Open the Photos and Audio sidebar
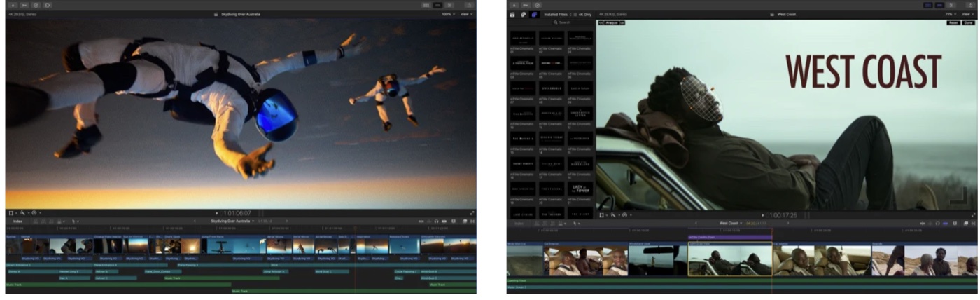980x300 pixels. (523, 14)
